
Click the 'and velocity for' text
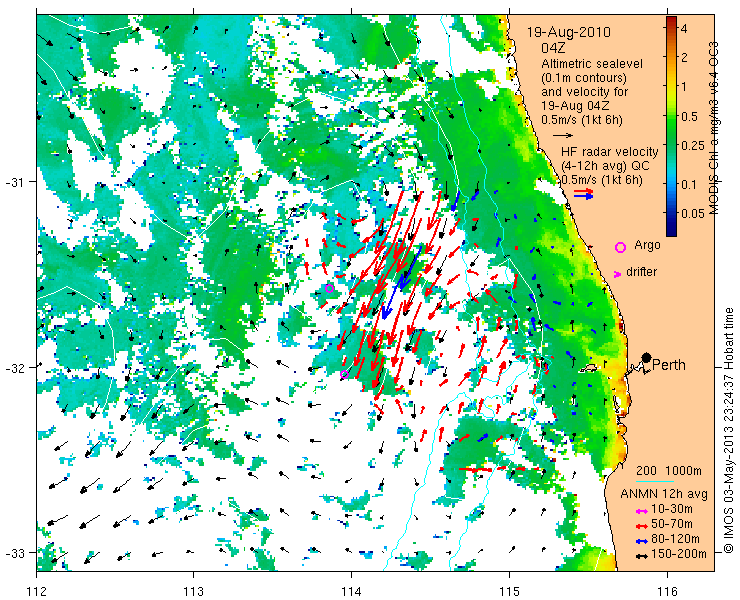585,91
